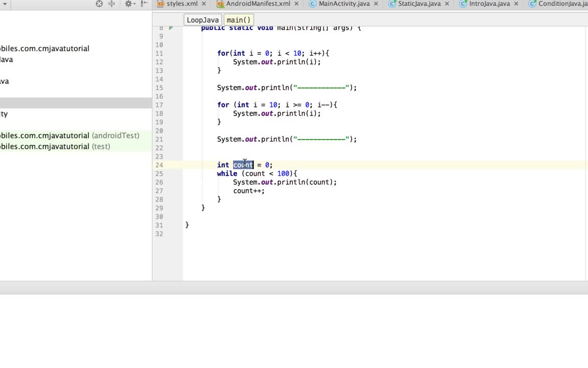Close the AndroidManifest.xml tab

click(297, 4)
